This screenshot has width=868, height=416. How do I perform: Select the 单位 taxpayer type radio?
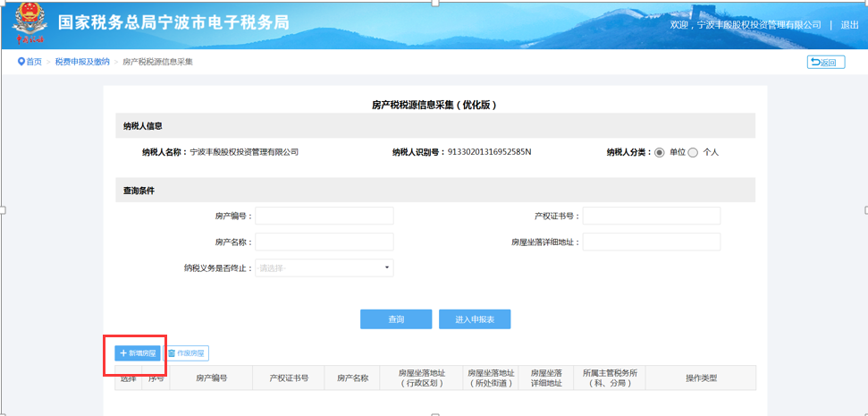point(660,152)
